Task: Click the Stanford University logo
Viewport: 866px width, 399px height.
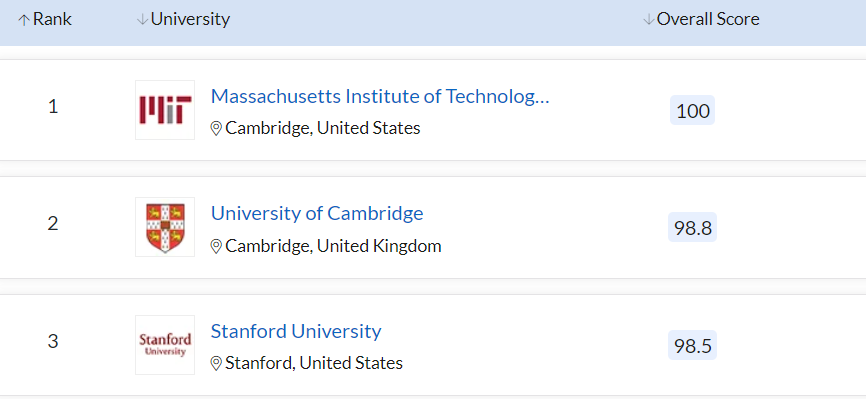Action: pyautogui.click(x=165, y=345)
